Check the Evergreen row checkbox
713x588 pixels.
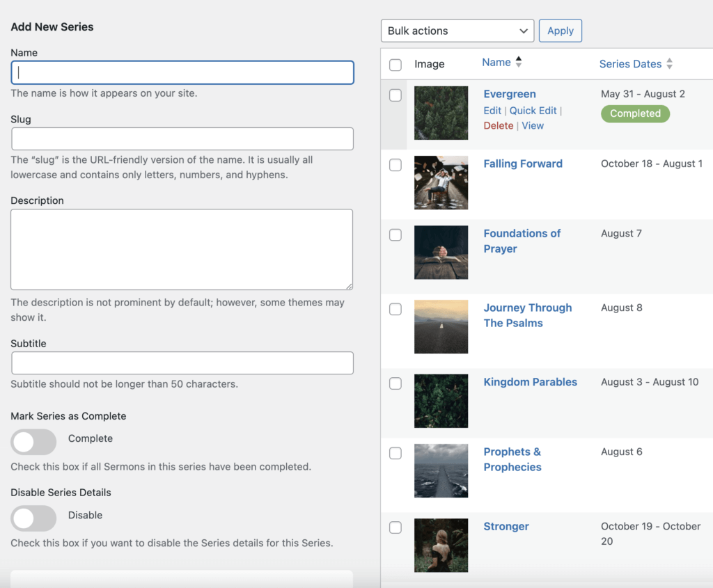(x=395, y=95)
